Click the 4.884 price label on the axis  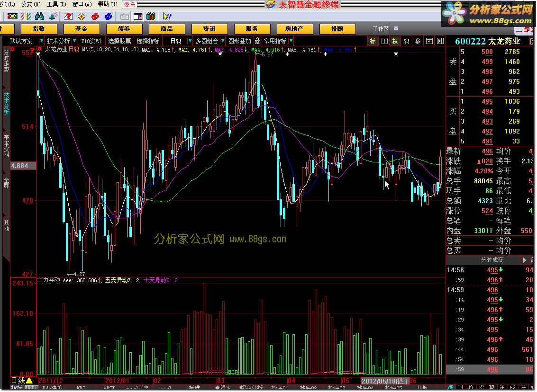click(x=23, y=166)
